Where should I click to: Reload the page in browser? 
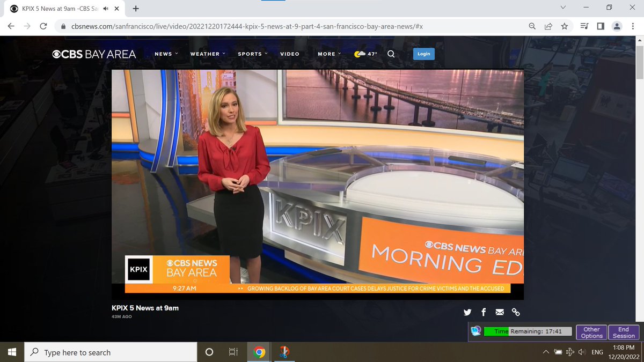pos(43,26)
